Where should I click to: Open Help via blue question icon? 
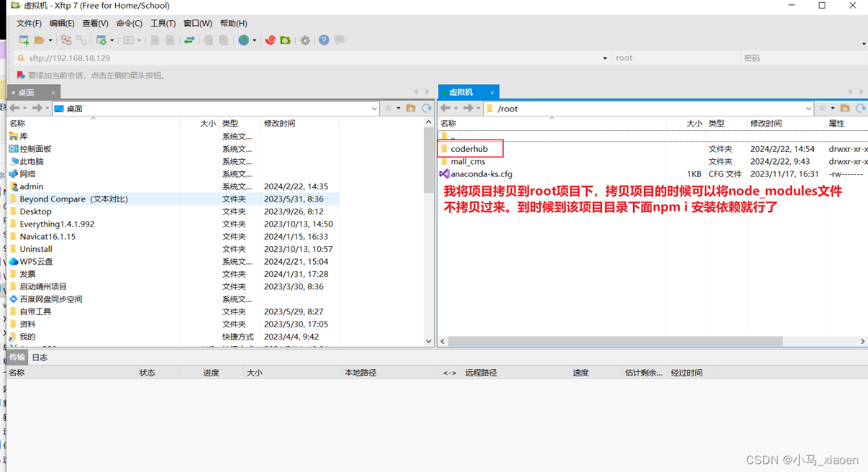[x=324, y=41]
